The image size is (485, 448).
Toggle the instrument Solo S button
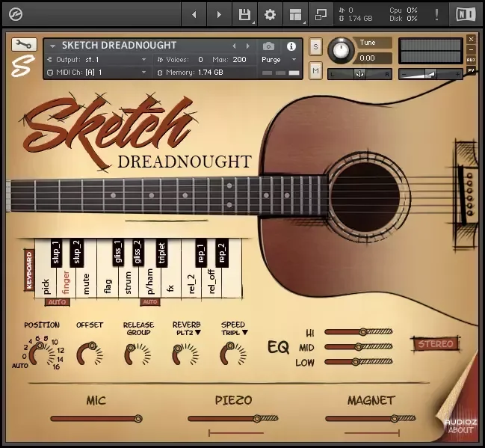[315, 47]
